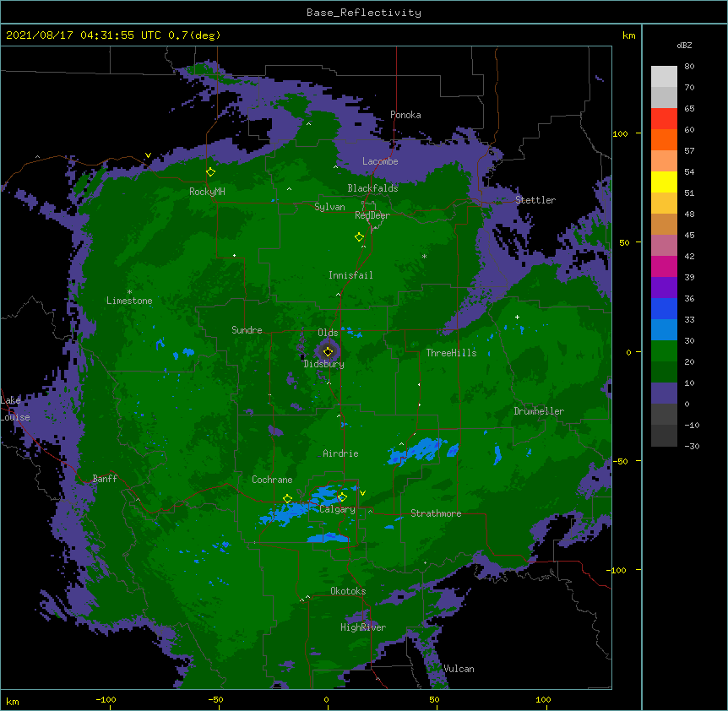
Task: Click the Stettler city label
Action: pyautogui.click(x=535, y=200)
